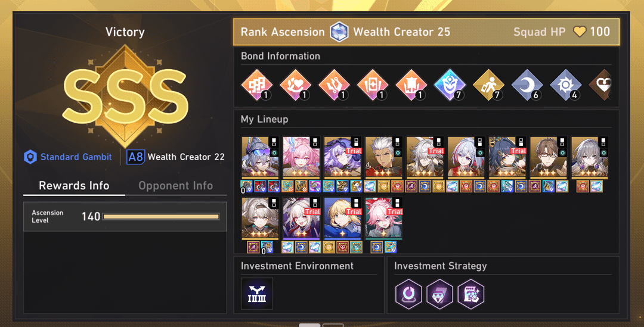The width and height of the screenshot is (644, 327).
Task: Select the blonde Trial character in second row
Action: 342,218
